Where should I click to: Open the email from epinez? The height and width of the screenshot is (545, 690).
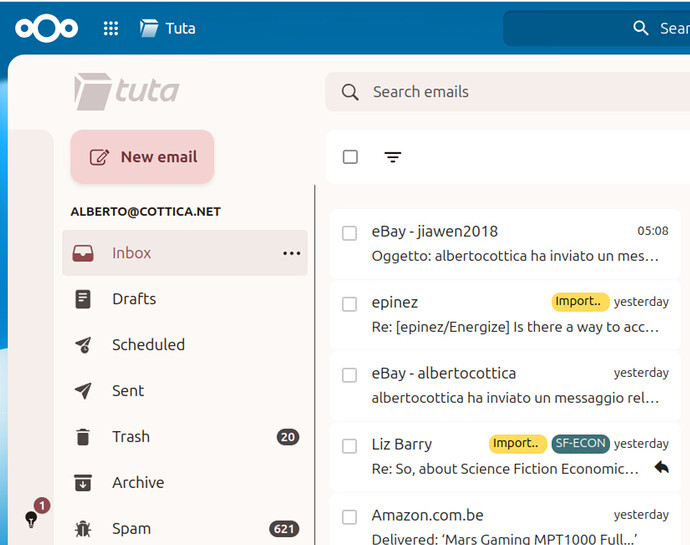505,315
